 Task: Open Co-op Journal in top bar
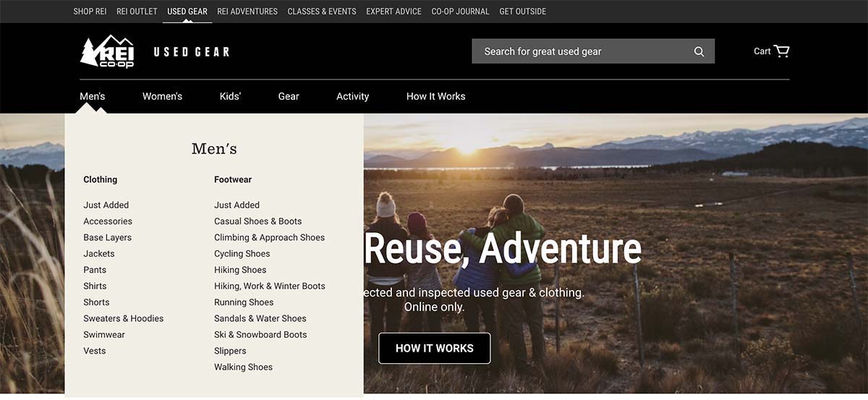460,12
